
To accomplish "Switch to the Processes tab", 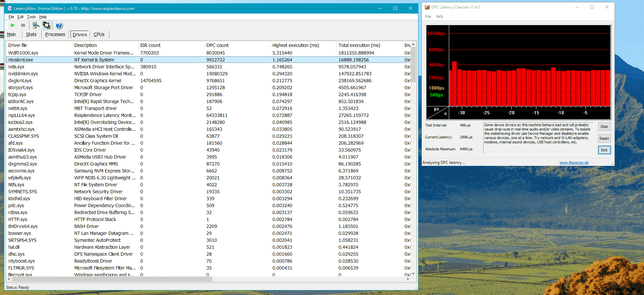I will (55, 34).
